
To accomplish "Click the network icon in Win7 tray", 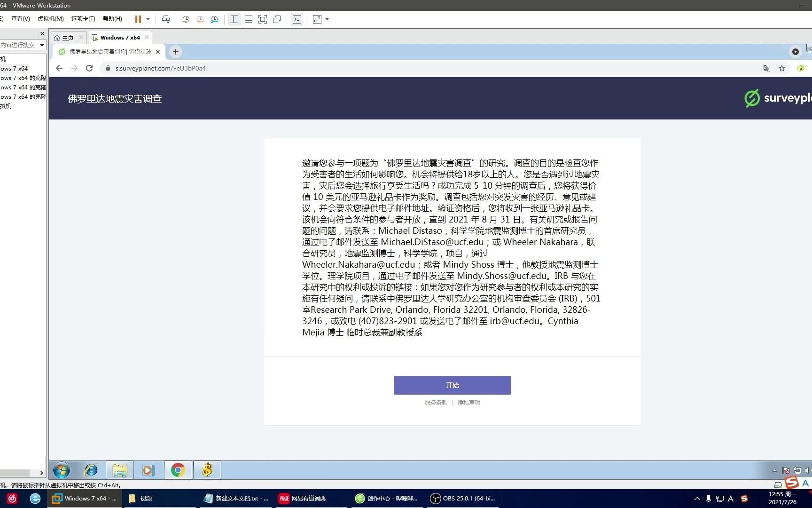I will (797, 470).
